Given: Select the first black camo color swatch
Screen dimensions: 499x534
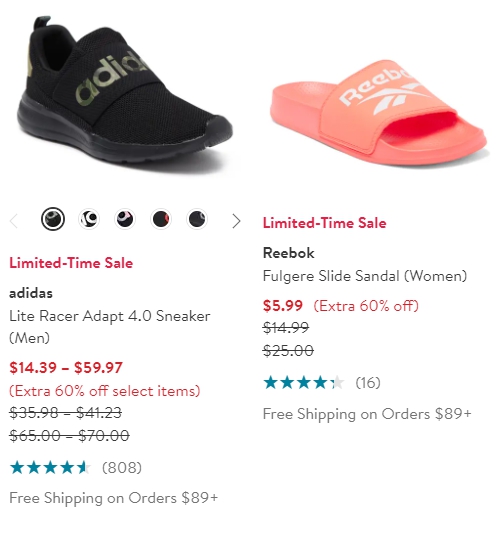Looking at the screenshot, I should [x=53, y=219].
